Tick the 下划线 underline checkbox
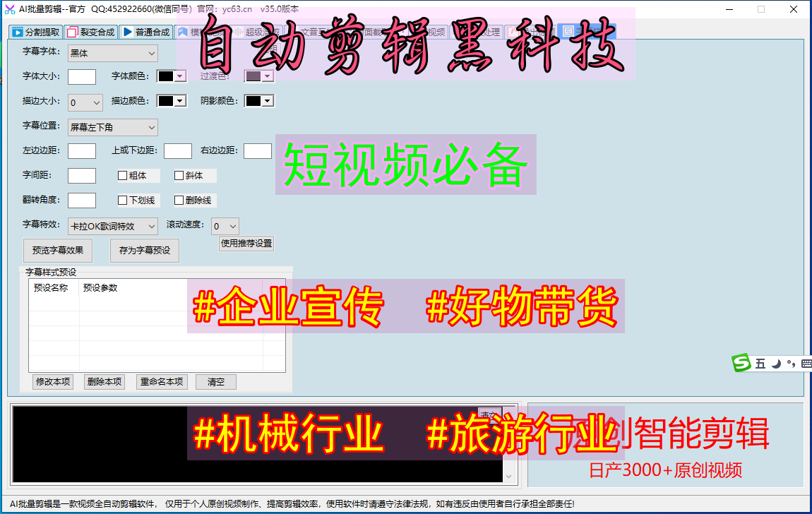 (123, 200)
